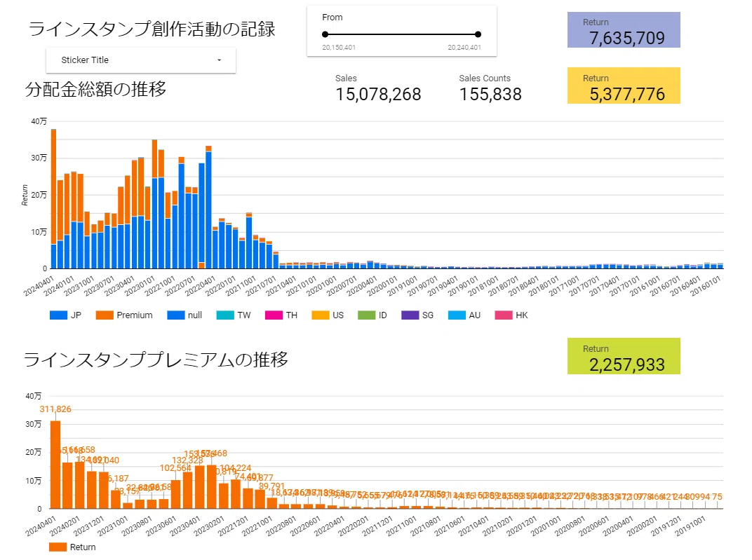The image size is (752, 560).
Task: Toggle the Premium legend swatch
Action: pos(105,315)
